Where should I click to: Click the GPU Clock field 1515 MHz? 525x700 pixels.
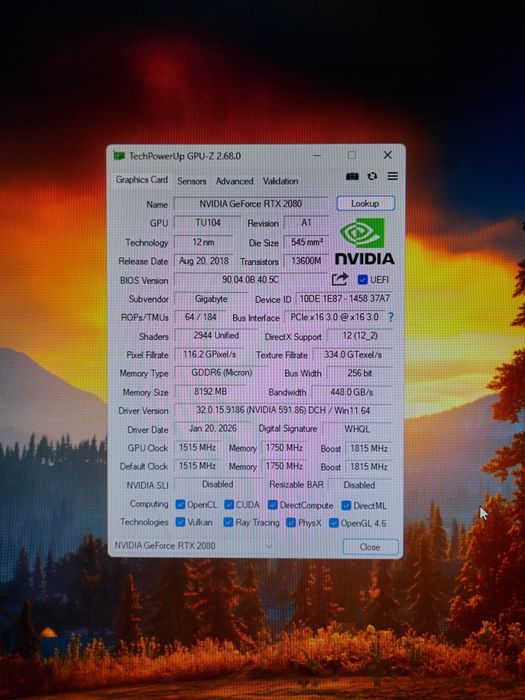(x=197, y=447)
